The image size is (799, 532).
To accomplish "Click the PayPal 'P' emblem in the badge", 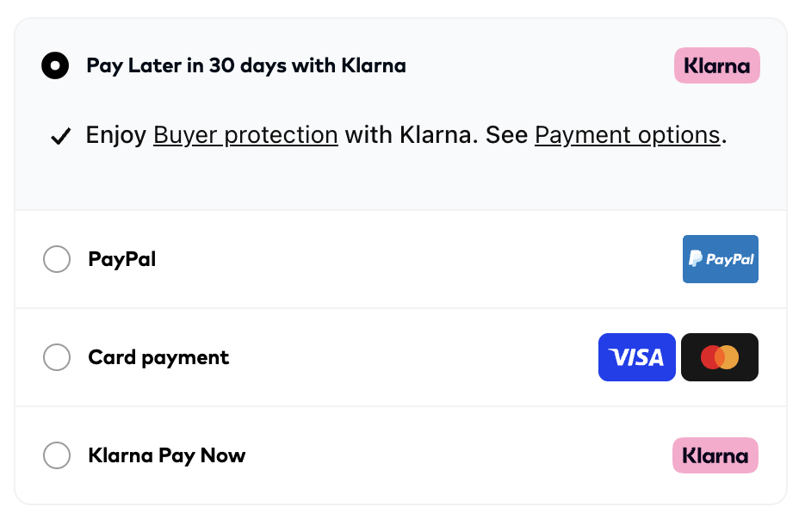I will pyautogui.click(x=696, y=259).
